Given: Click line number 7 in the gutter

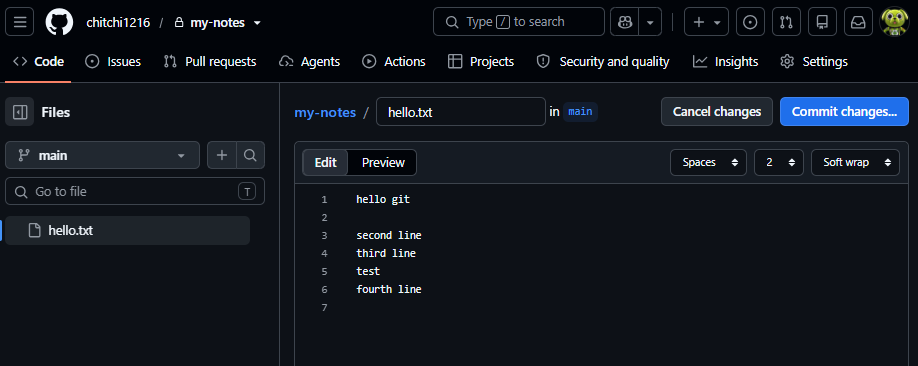Looking at the screenshot, I should tap(324, 307).
